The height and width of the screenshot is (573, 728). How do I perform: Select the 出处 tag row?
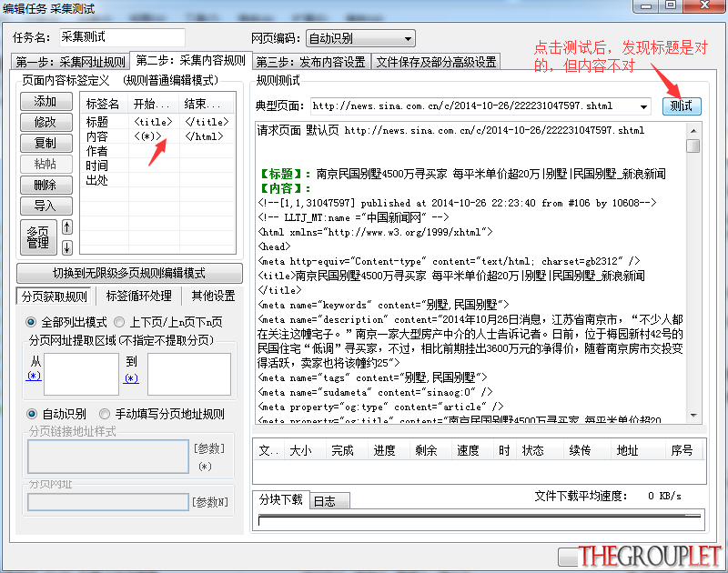point(157,180)
